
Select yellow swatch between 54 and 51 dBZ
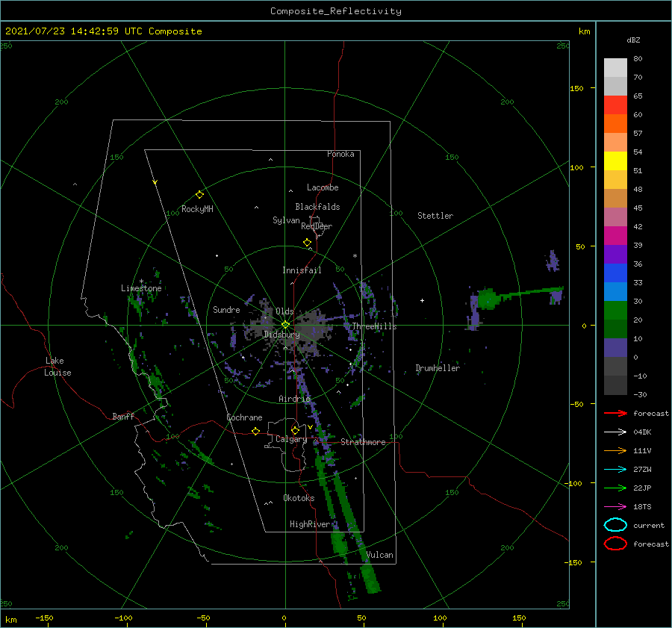(x=615, y=161)
